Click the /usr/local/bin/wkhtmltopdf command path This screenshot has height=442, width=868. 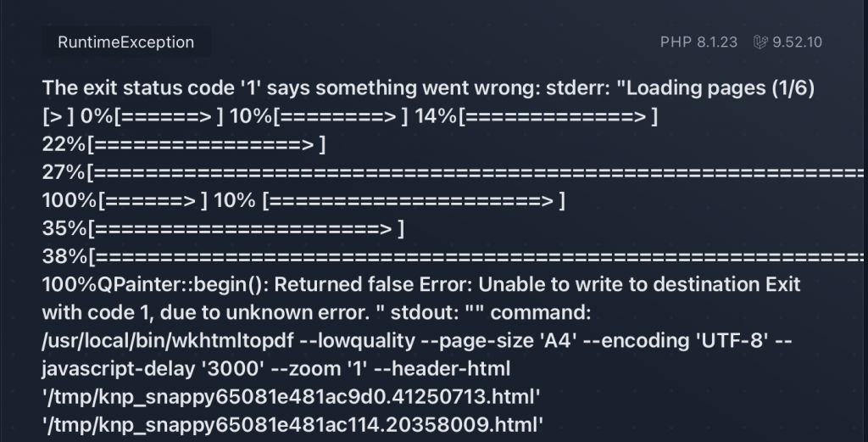(x=168, y=341)
